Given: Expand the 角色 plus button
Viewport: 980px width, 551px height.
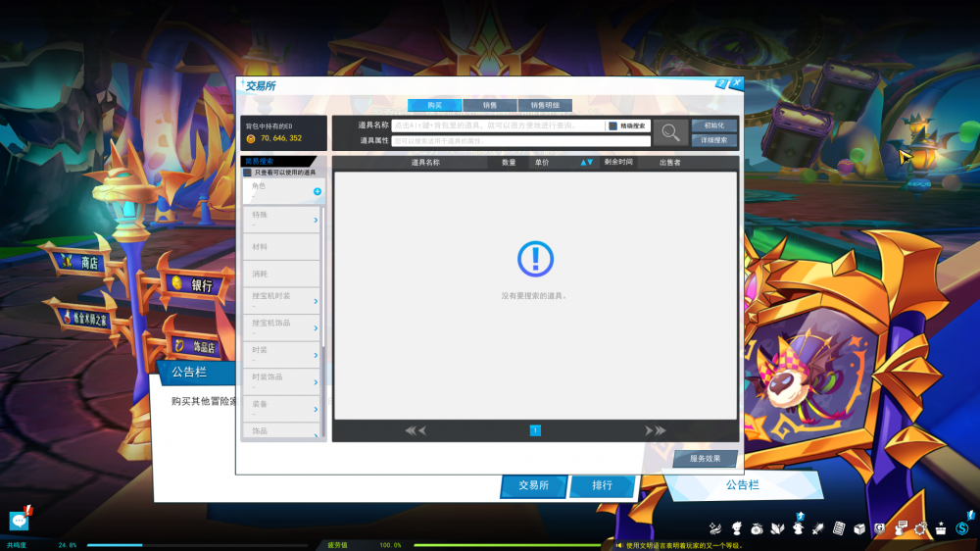Looking at the screenshot, I should pyautogui.click(x=318, y=191).
